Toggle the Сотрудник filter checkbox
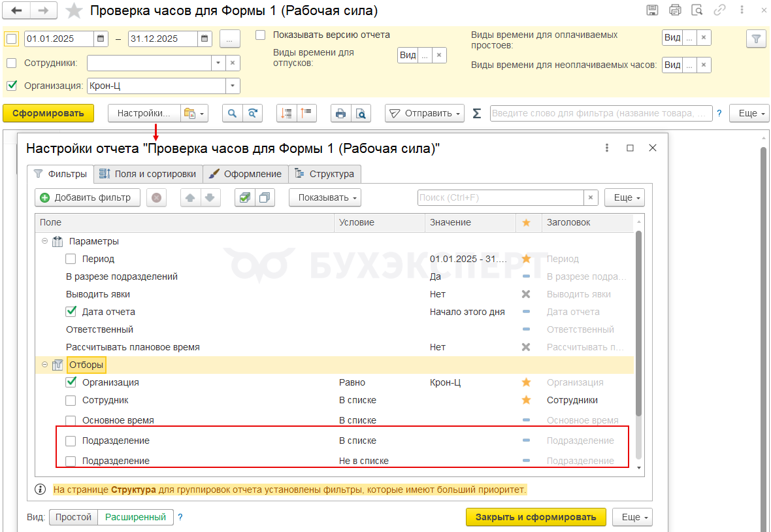Viewport: 771px width, 532px height. [71, 400]
